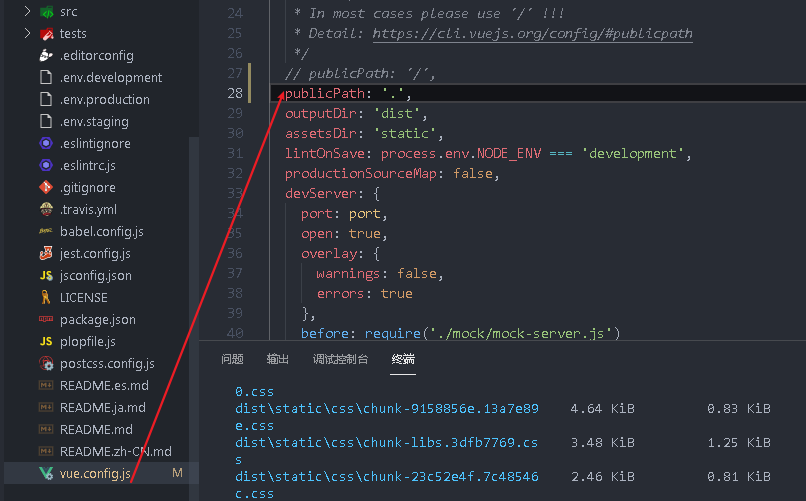This screenshot has height=501, width=806.
Task: Open the .travis.yml file
Action: [88, 210]
